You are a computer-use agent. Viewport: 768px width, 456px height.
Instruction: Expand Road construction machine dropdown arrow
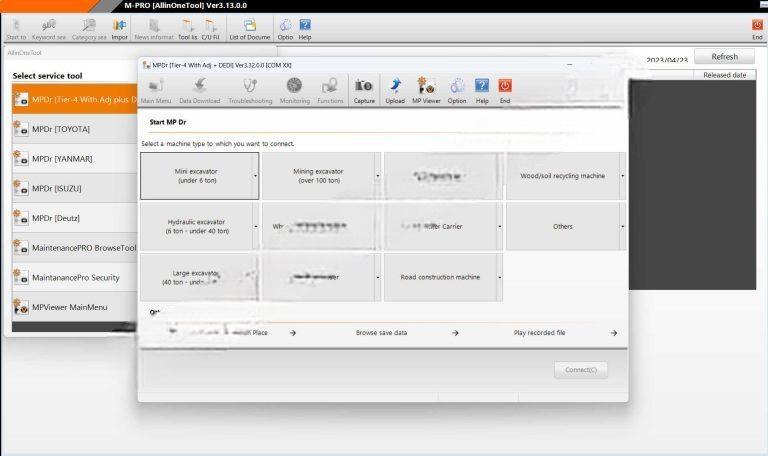500,277
